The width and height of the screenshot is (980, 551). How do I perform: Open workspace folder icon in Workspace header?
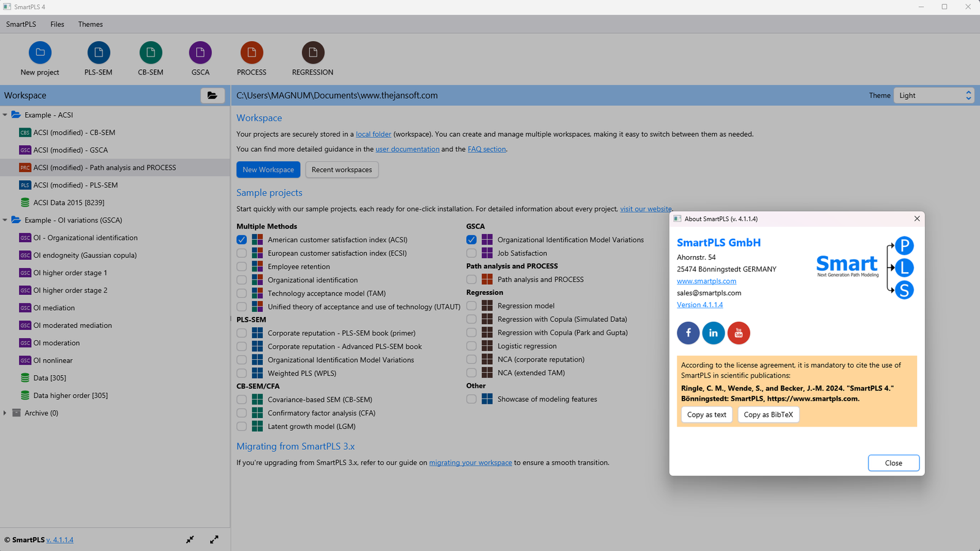213,96
